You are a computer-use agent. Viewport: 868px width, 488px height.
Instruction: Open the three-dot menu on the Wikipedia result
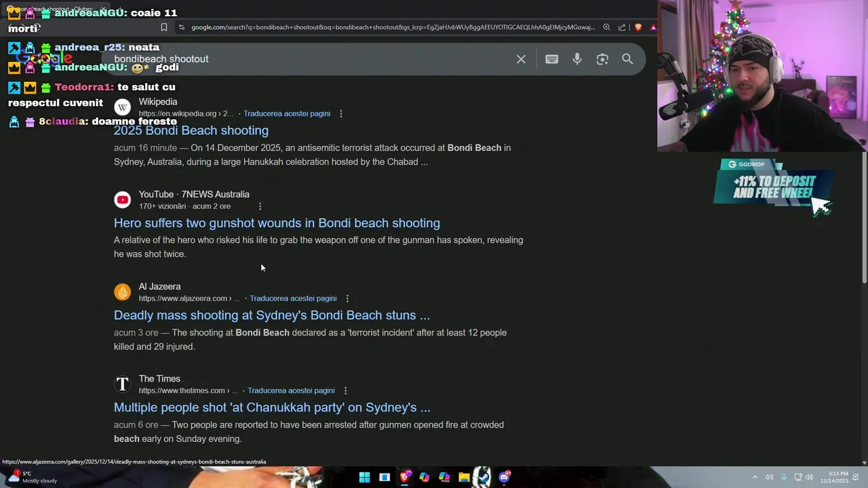(x=341, y=113)
